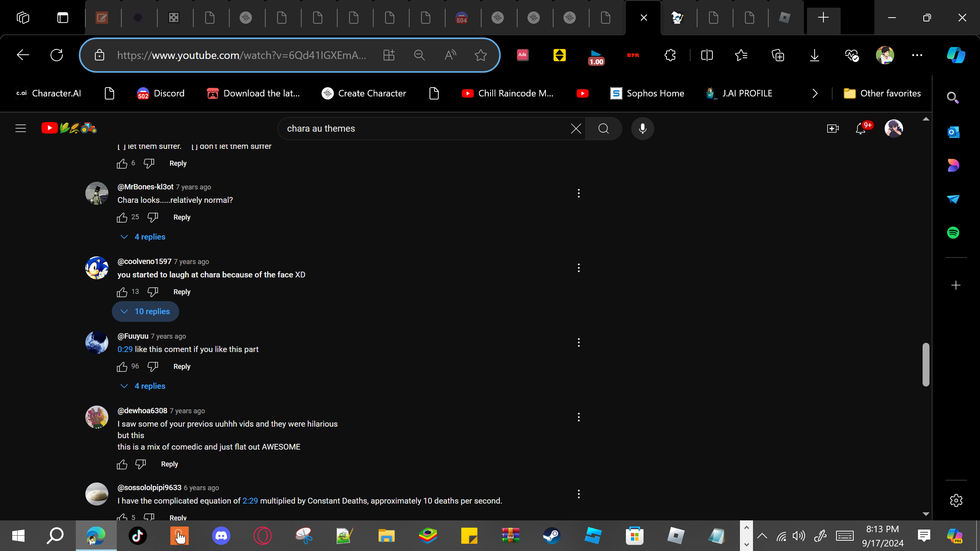Click the YouTube search magnifier button
This screenshot has height=551, width=980.
[604, 129]
